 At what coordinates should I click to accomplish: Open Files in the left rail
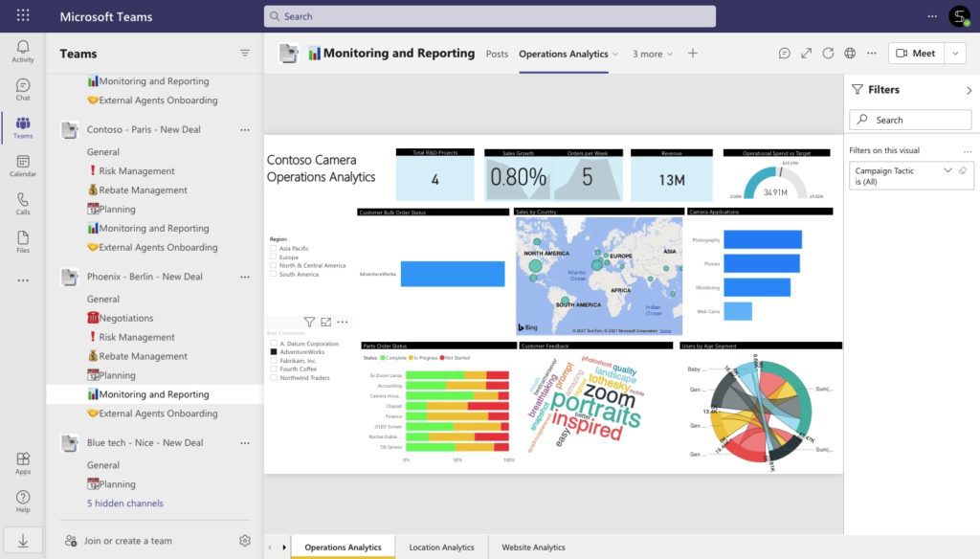pos(23,242)
